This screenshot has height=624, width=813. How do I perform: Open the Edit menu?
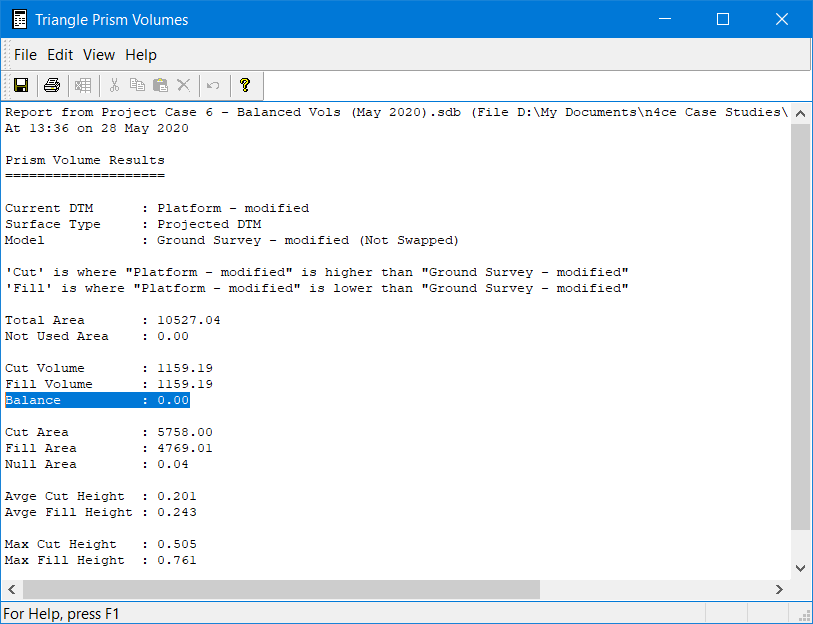[60, 55]
